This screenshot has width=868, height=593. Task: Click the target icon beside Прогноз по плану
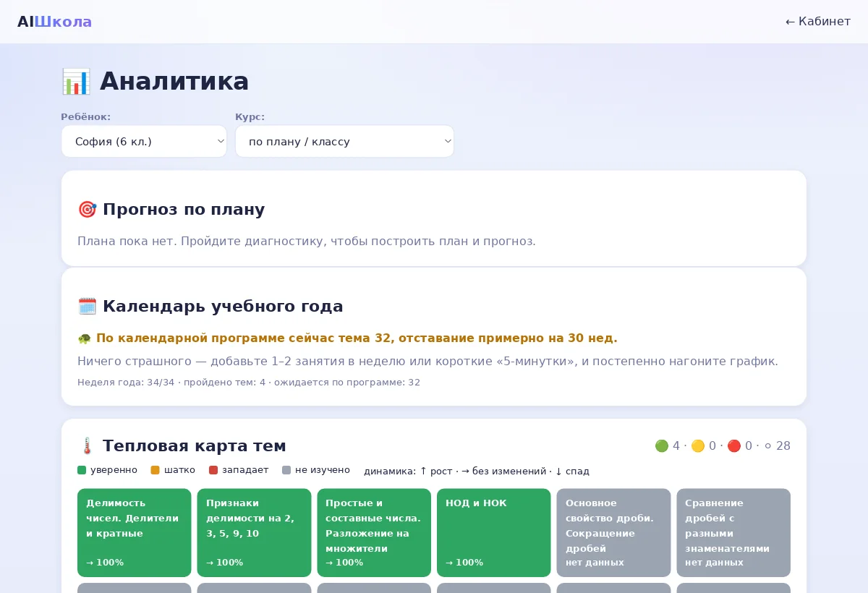click(87, 210)
